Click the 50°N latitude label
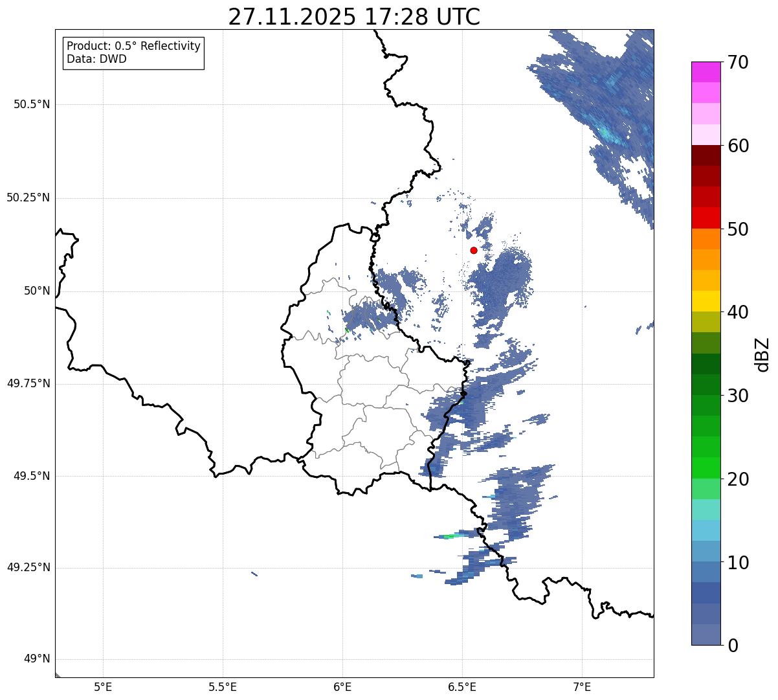 point(36,291)
